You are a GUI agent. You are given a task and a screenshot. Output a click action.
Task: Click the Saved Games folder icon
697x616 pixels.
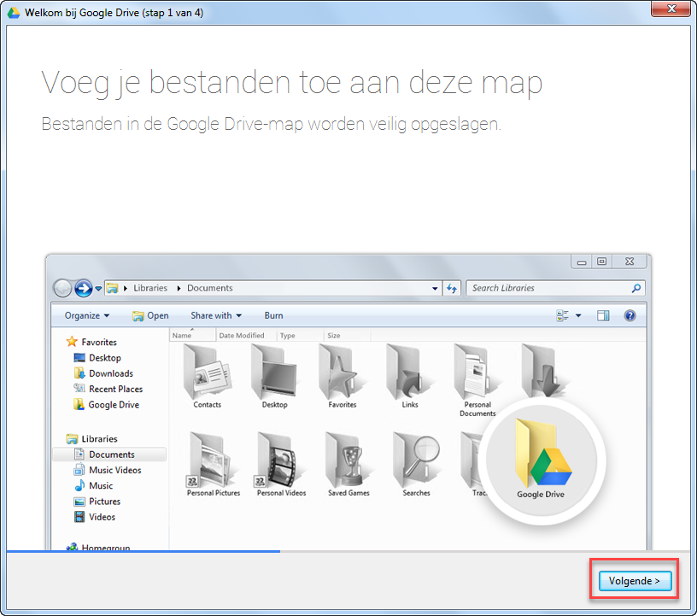click(x=349, y=461)
